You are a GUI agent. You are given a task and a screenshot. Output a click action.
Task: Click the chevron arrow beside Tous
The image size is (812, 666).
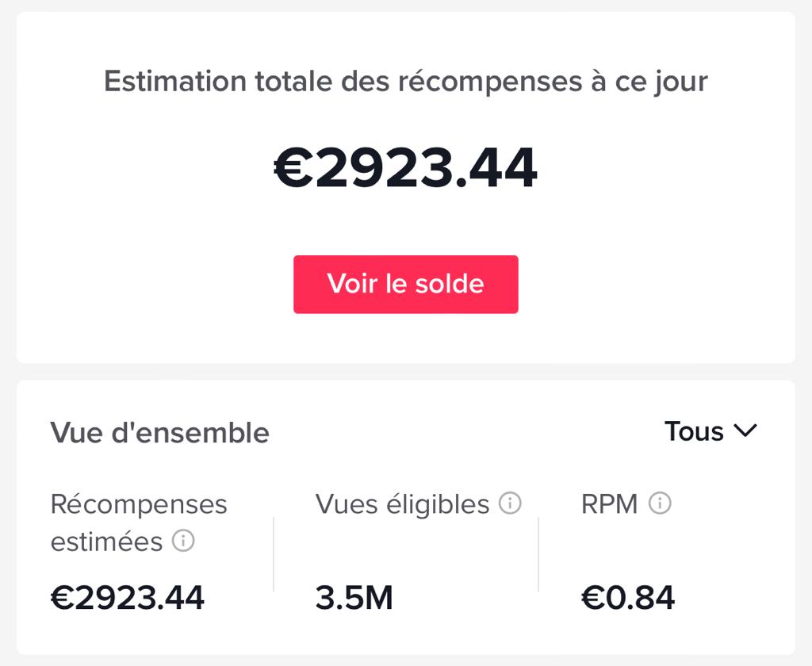(x=745, y=431)
